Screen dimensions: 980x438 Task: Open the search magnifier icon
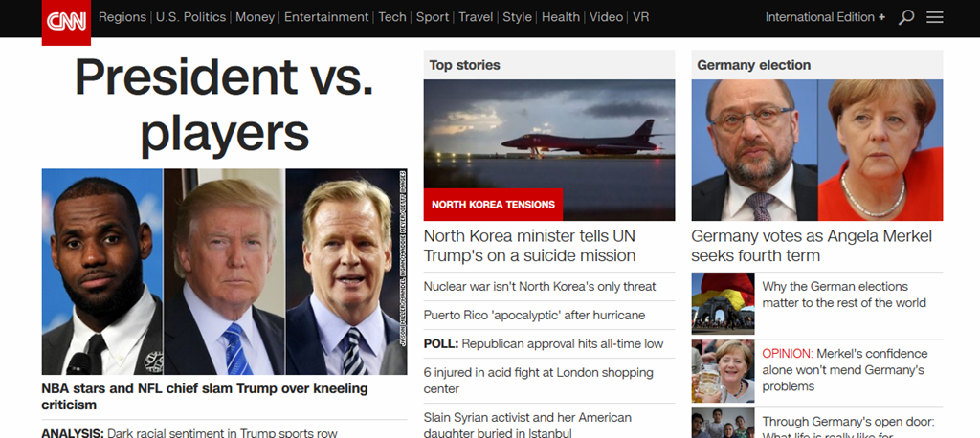pos(906,17)
